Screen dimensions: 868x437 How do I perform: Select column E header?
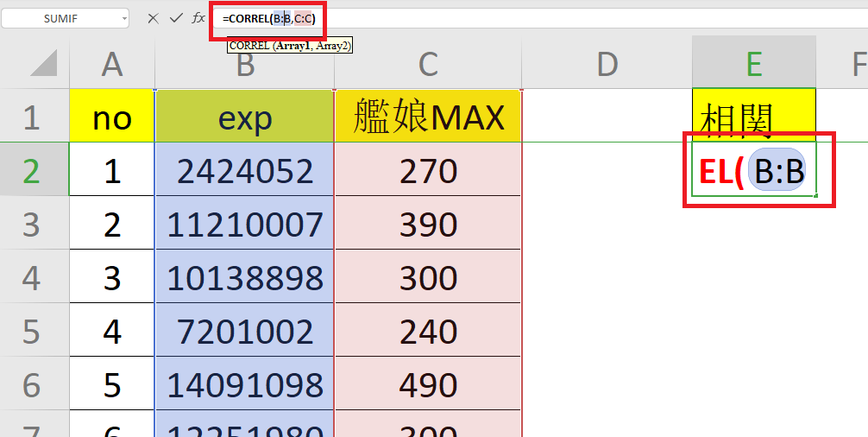pyautogui.click(x=754, y=63)
